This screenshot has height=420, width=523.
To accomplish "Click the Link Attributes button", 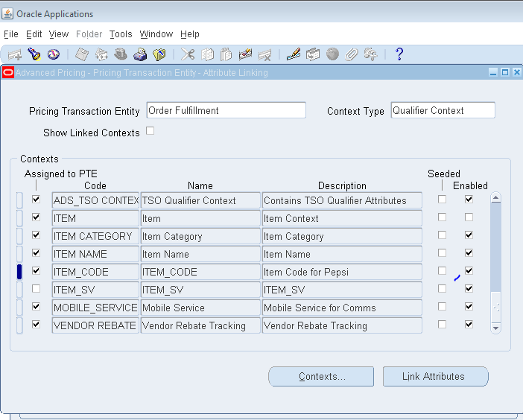I will (x=436, y=376).
